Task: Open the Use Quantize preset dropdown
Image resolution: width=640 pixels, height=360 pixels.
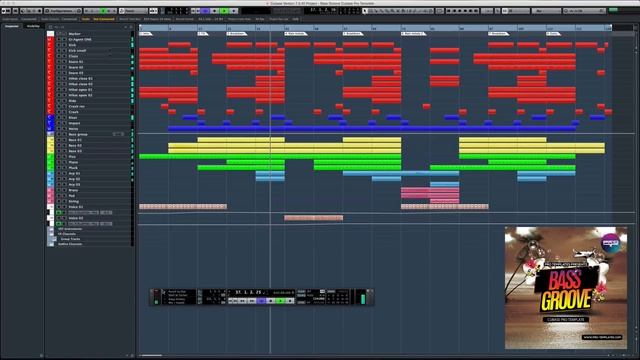Action: click(x=584, y=11)
